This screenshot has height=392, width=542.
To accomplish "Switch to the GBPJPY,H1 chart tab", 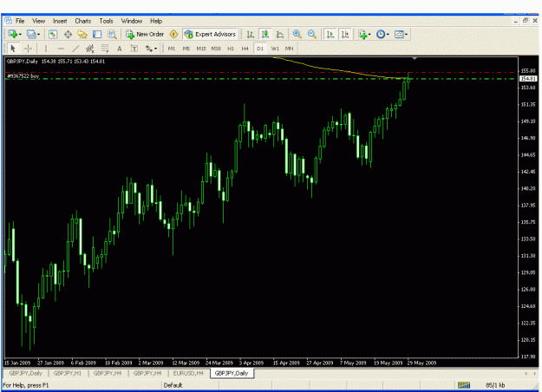I will pos(68,373).
